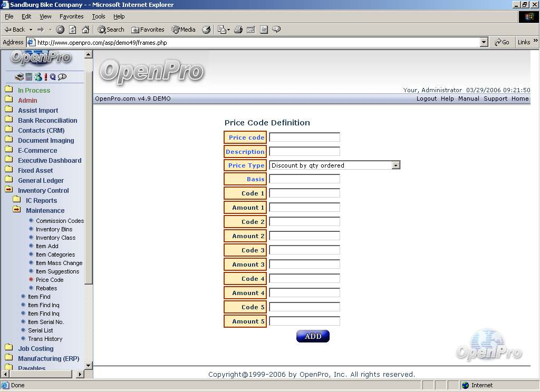
Task: Open the address bar dropdown arrow
Action: [484, 42]
